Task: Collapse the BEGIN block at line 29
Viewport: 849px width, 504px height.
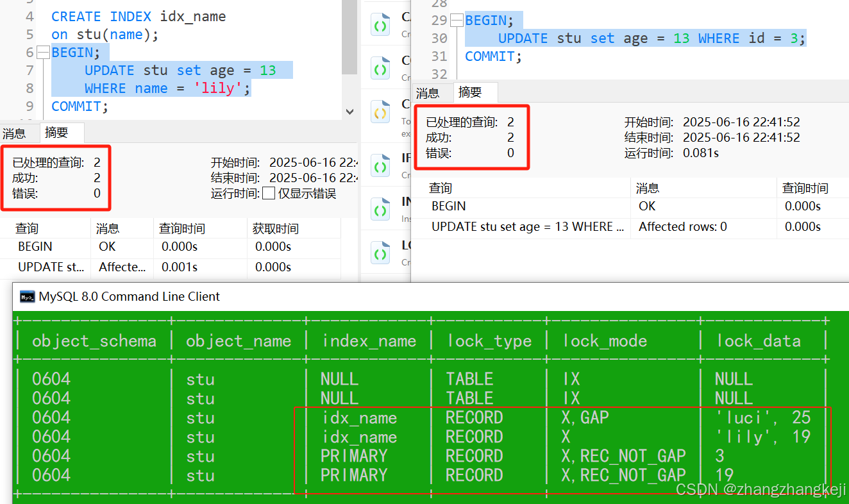Action: [x=457, y=21]
